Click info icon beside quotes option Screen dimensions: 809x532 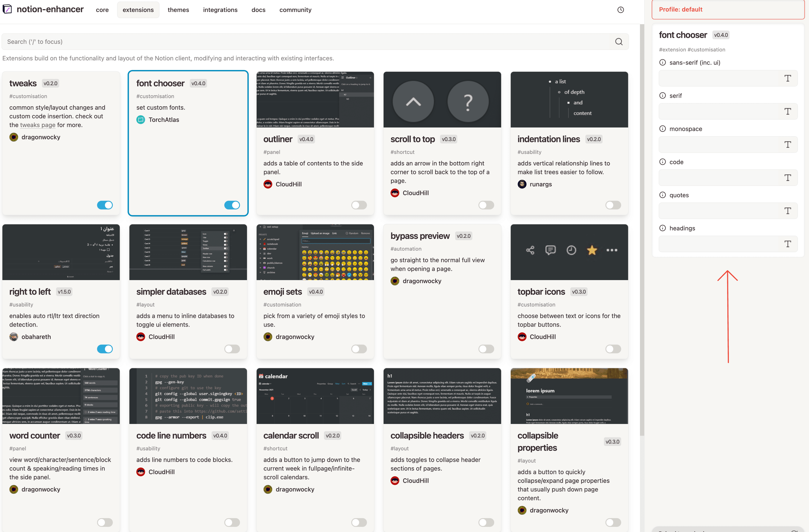click(x=662, y=195)
